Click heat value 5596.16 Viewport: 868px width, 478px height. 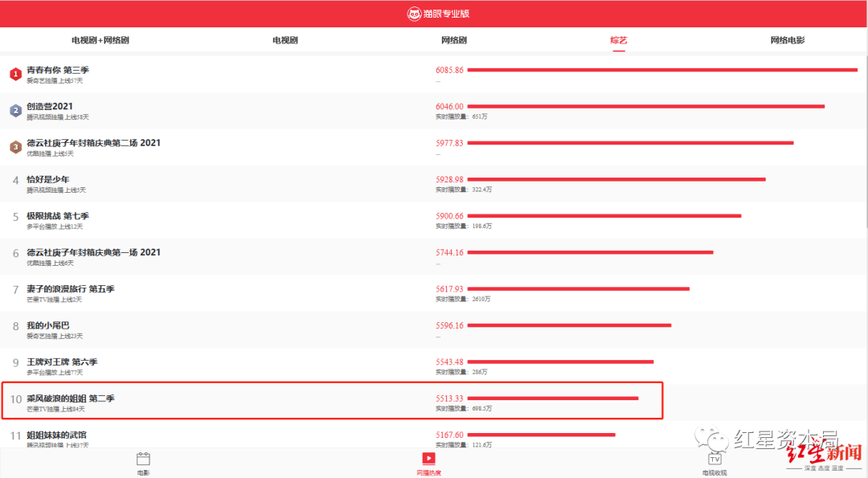(449, 325)
